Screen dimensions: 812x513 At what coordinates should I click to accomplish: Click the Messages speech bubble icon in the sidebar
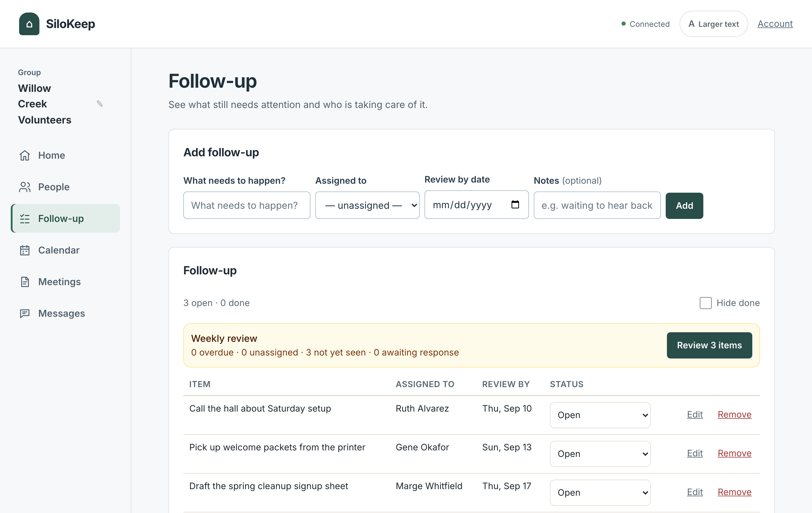click(x=24, y=313)
